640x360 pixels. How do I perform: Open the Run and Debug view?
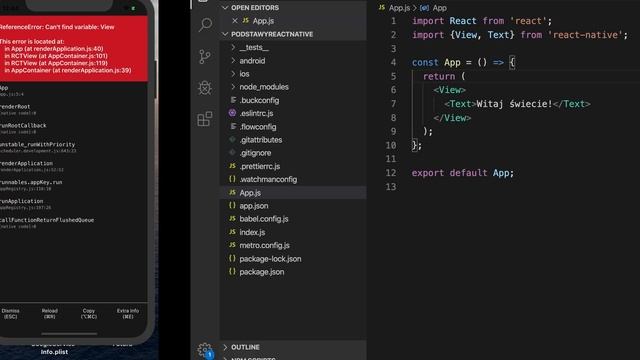[x=205, y=87]
